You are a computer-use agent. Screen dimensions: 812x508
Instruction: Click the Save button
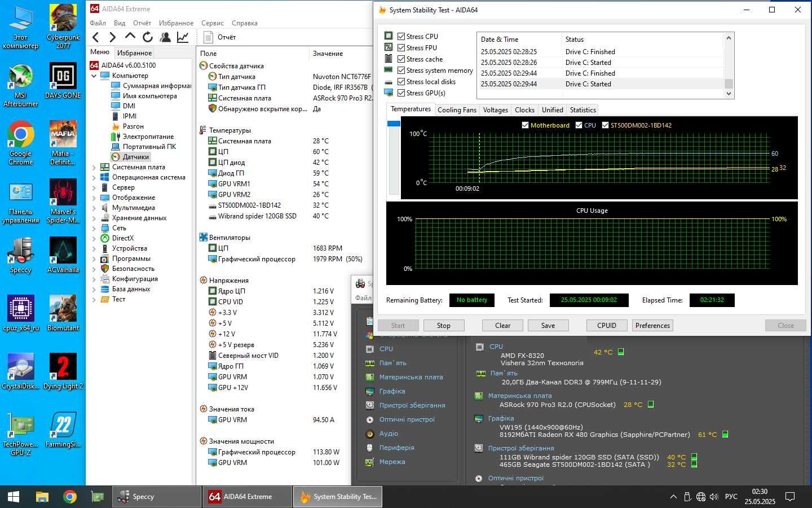coord(548,326)
